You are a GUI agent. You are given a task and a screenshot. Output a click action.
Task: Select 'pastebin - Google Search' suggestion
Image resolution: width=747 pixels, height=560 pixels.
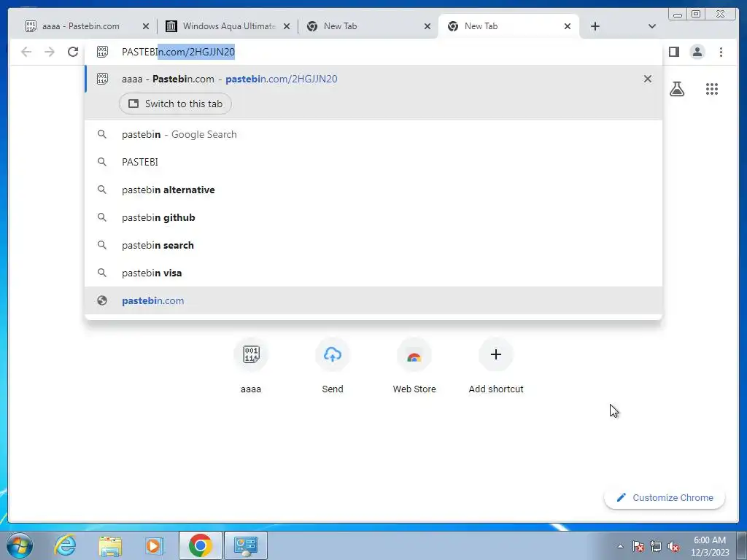click(x=373, y=135)
